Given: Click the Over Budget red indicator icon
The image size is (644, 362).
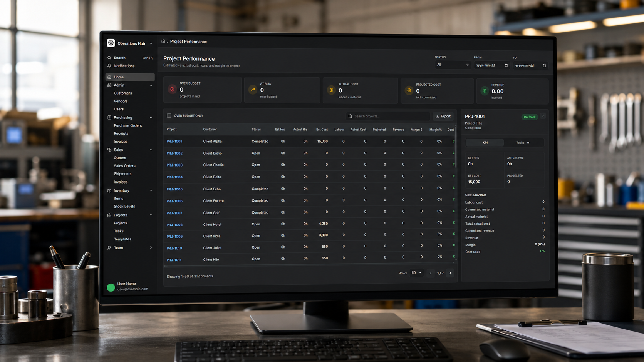Looking at the screenshot, I should pyautogui.click(x=172, y=89).
